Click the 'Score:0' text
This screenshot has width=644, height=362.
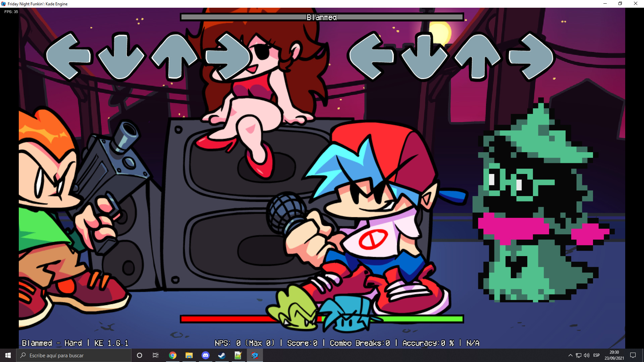302,343
